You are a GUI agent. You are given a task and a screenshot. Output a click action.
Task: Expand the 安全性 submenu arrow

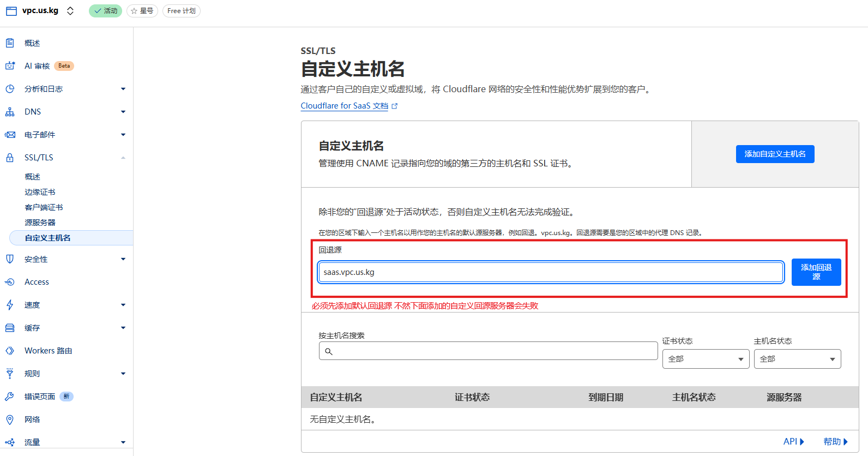pos(123,259)
